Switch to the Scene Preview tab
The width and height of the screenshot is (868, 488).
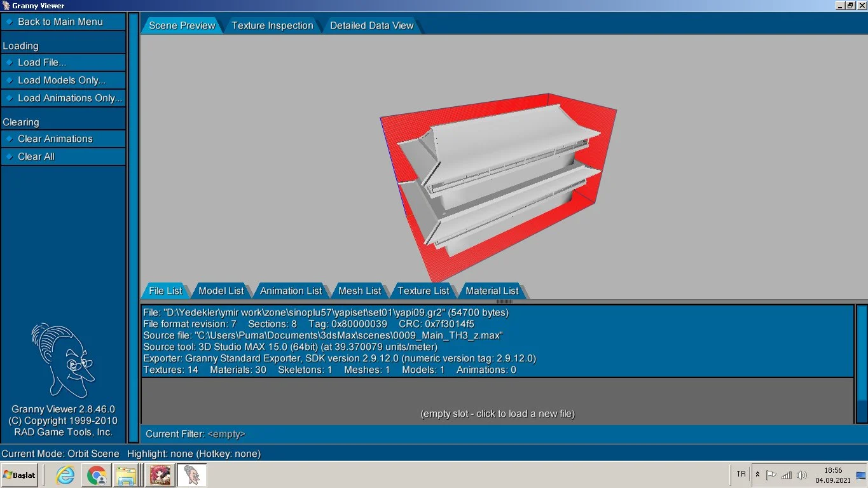coord(182,25)
